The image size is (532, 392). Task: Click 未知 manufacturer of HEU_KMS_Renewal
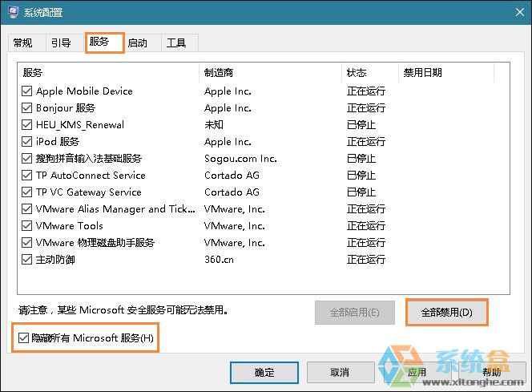coord(213,124)
